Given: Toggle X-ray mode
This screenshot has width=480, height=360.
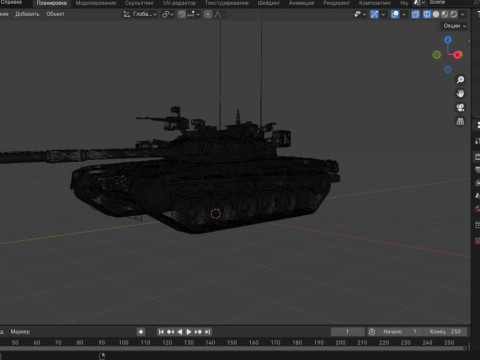Looking at the screenshot, I should [415, 14].
